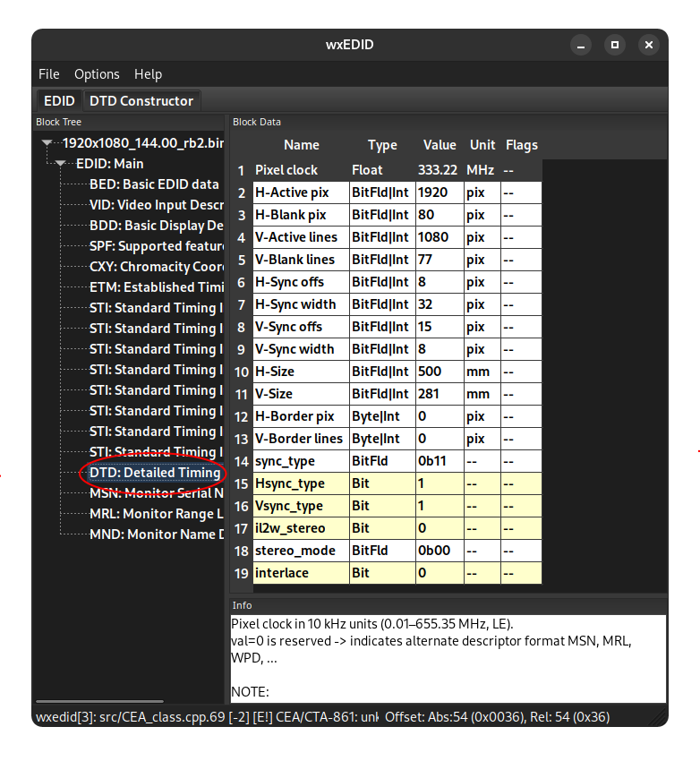This screenshot has width=700, height=761.
Task: Open the File menu
Action: (48, 74)
